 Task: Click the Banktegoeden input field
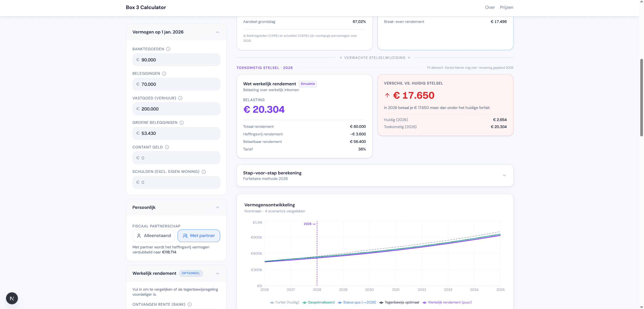(x=176, y=60)
